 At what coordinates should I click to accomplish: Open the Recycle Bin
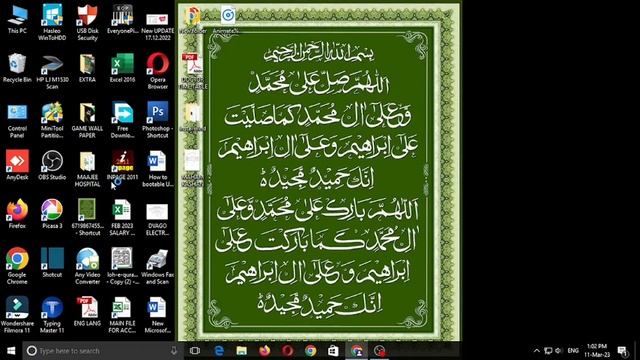(x=17, y=68)
